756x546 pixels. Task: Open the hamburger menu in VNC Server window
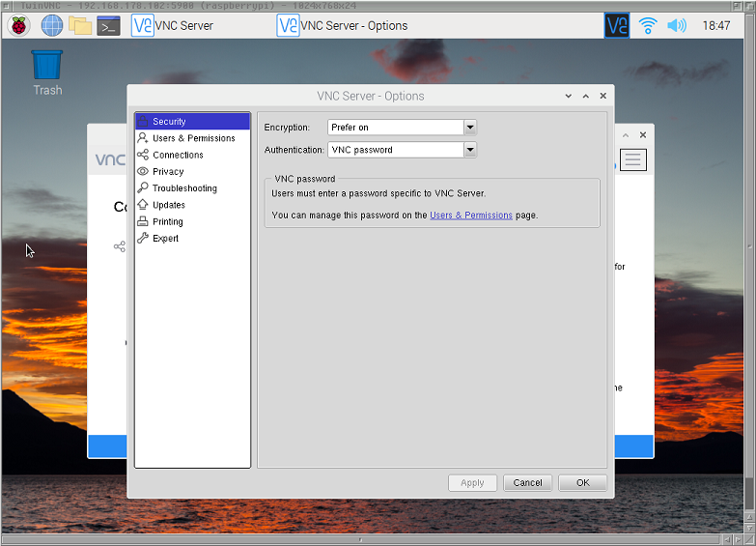click(633, 159)
